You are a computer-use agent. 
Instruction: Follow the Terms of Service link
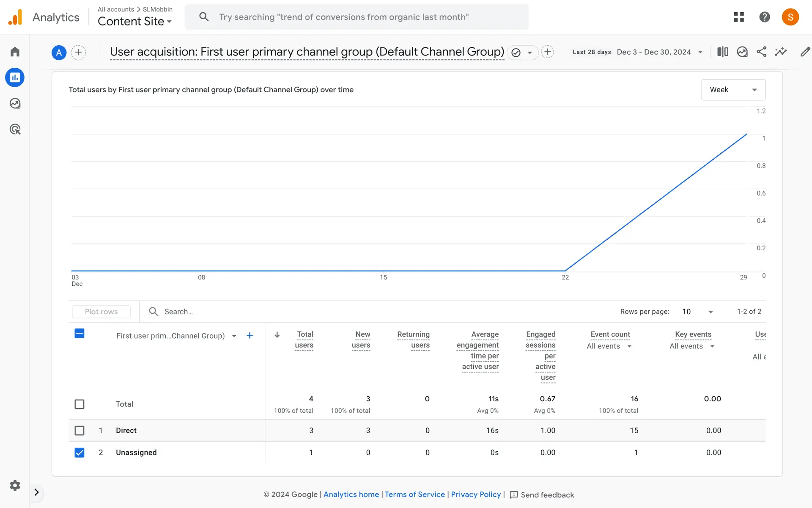click(x=414, y=494)
